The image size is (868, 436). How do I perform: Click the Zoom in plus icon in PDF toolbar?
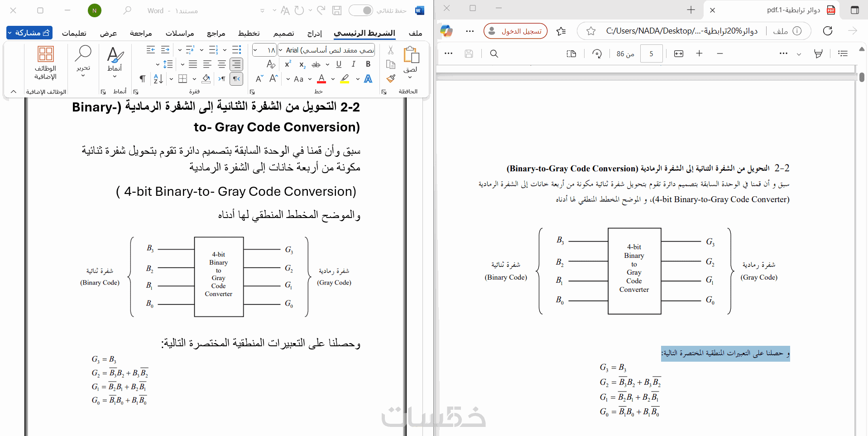[x=699, y=53]
